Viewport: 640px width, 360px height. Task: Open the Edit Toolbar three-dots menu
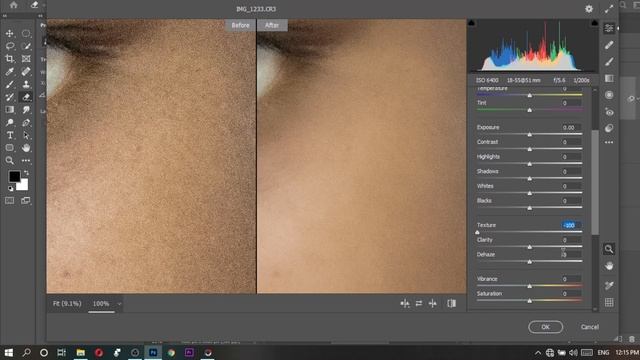coord(26,160)
